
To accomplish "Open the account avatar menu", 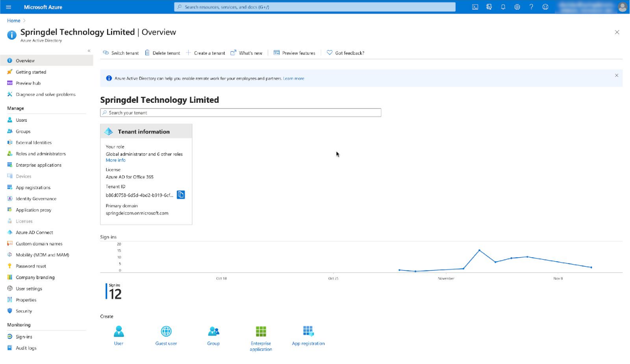I will pyautogui.click(x=622, y=7).
